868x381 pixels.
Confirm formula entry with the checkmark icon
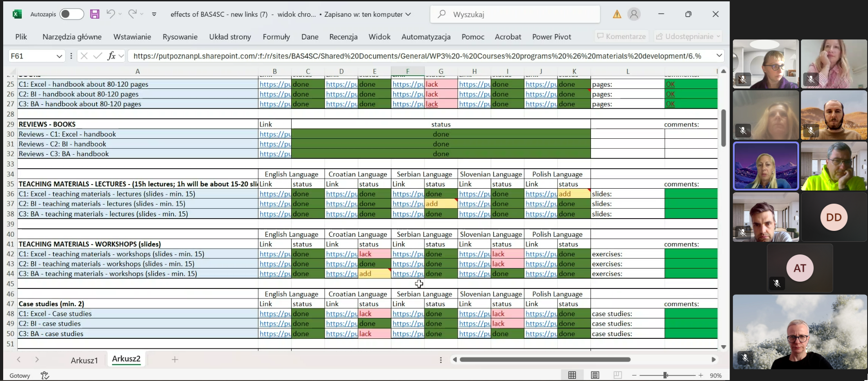(98, 56)
